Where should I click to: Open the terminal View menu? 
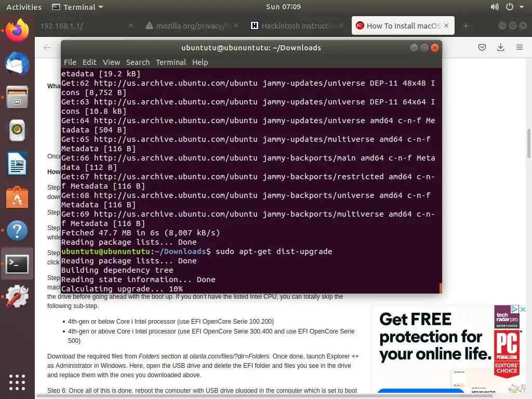(x=111, y=62)
